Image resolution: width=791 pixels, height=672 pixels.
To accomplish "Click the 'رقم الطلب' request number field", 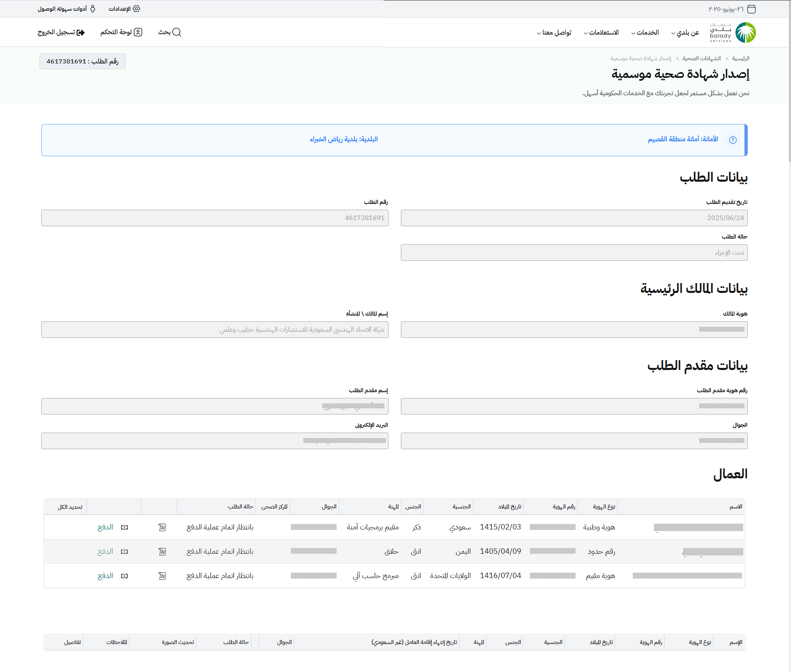I will click(x=215, y=218).
